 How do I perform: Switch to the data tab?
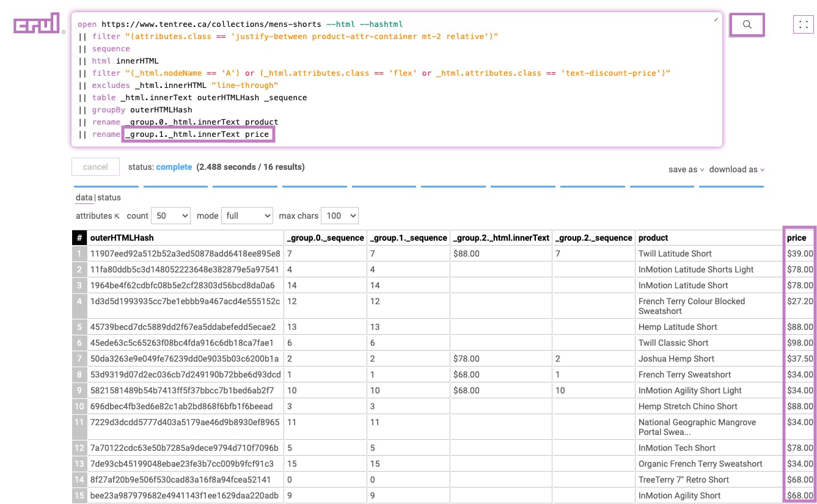point(84,197)
